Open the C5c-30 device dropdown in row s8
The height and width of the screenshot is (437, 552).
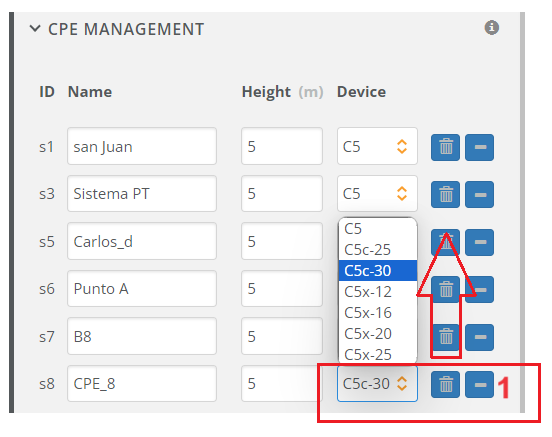pos(377,383)
